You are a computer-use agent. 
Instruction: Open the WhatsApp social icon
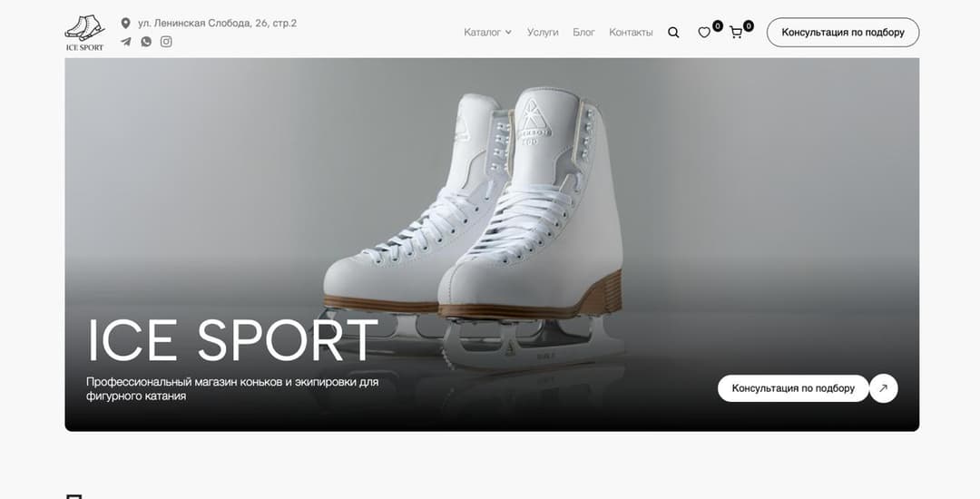tap(146, 42)
